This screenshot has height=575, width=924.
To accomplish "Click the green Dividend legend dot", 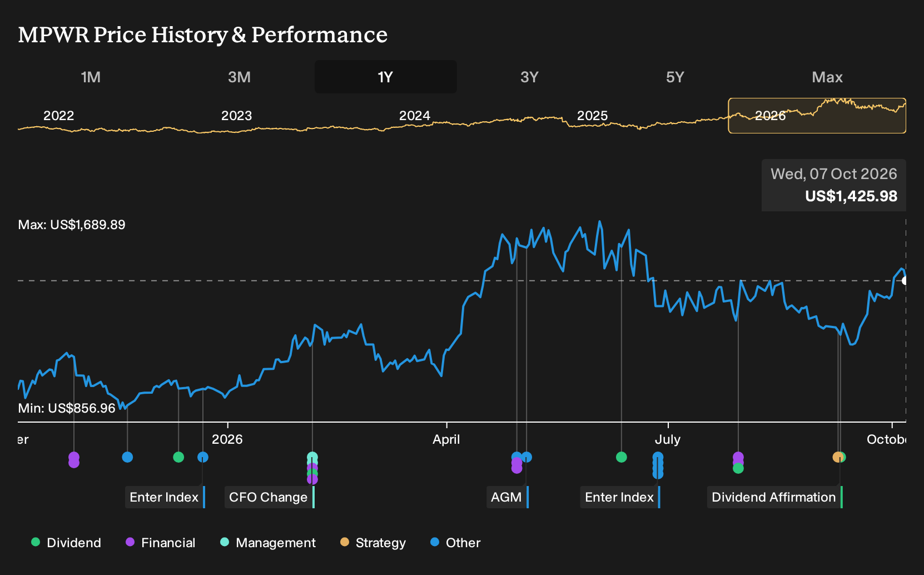I will tap(36, 542).
